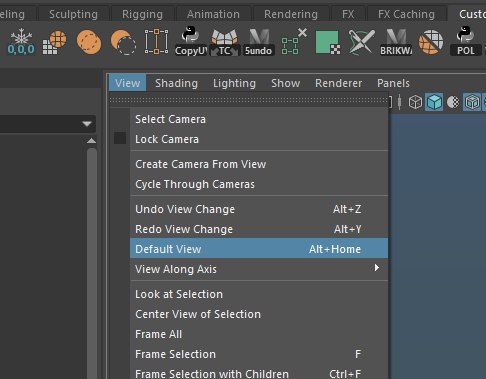Open the Renderer panel menu
This screenshot has height=379, width=486.
tap(338, 83)
